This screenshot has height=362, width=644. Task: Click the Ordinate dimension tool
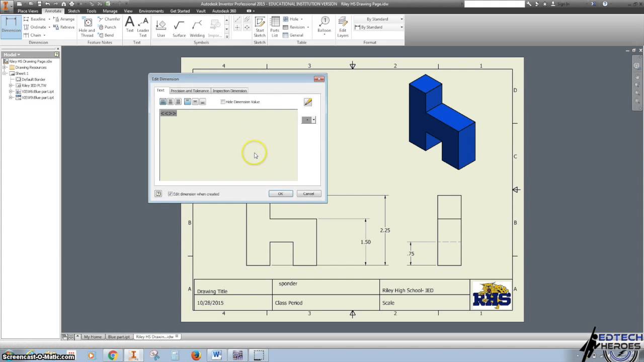[35, 27]
